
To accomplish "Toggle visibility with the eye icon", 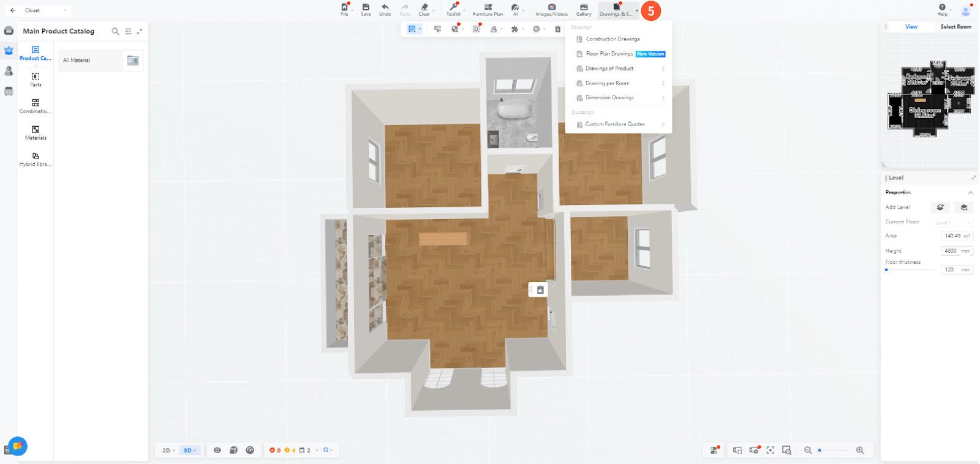I will (x=217, y=450).
